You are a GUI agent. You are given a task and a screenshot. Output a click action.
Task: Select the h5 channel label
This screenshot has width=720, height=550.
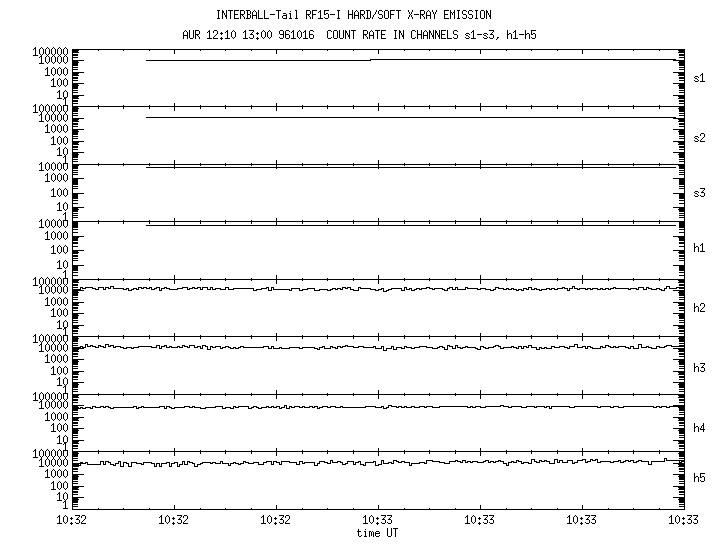point(699,479)
